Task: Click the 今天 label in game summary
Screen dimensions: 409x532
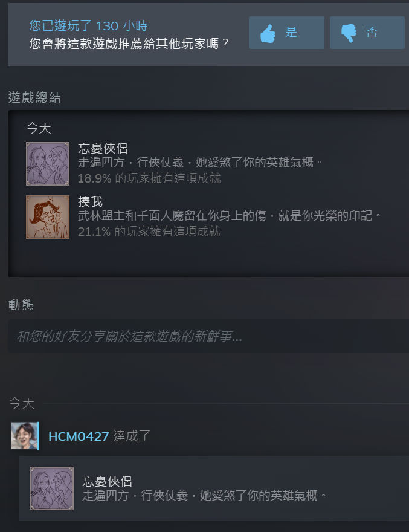Action: click(x=39, y=128)
